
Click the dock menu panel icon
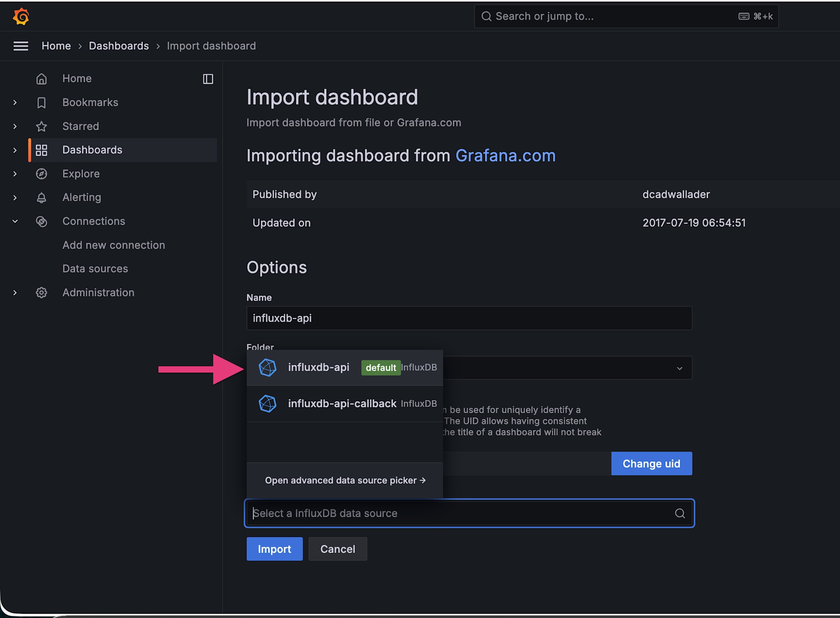point(208,79)
